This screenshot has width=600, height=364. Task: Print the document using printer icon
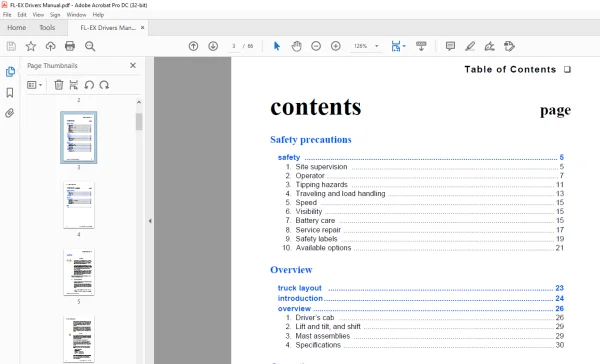70,46
